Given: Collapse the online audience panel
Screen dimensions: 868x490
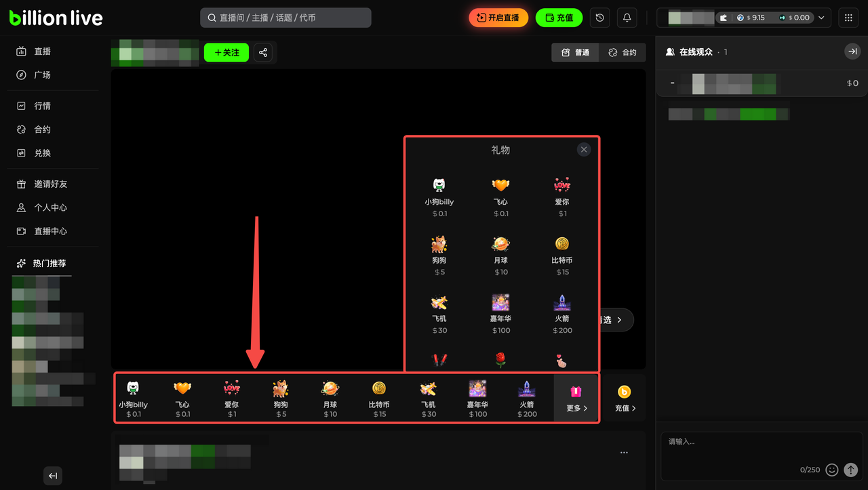Looking at the screenshot, I should tap(852, 52).
